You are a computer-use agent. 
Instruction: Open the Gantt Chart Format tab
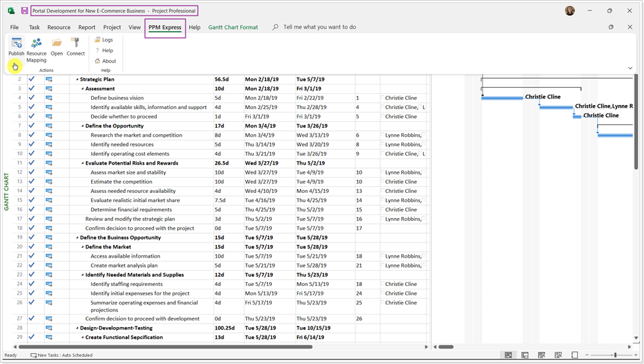tap(233, 27)
